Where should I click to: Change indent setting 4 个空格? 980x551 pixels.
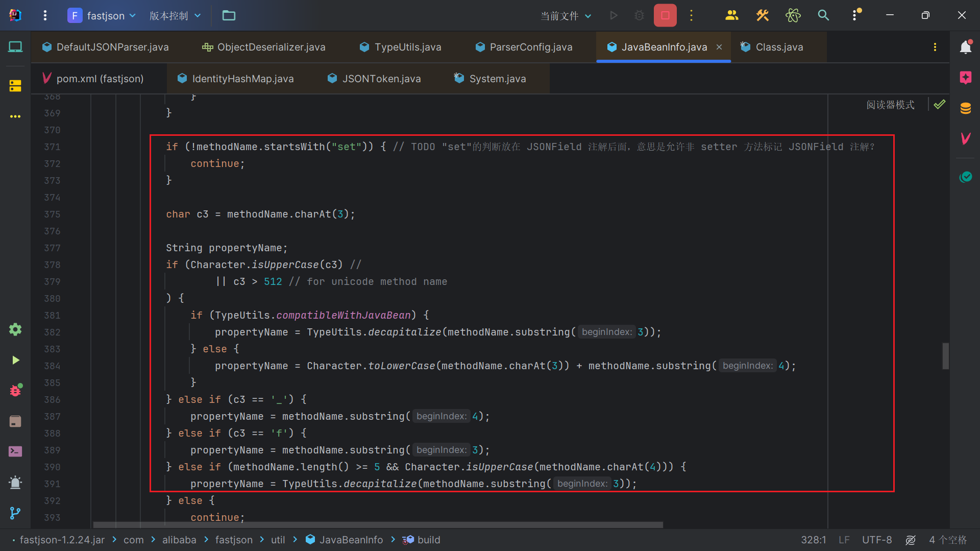coord(948,540)
